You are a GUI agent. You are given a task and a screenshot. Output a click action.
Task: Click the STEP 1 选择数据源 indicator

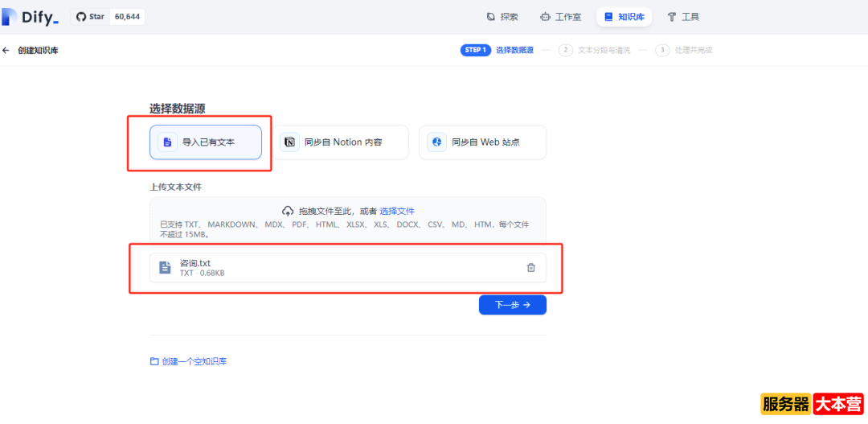pyautogui.click(x=497, y=50)
